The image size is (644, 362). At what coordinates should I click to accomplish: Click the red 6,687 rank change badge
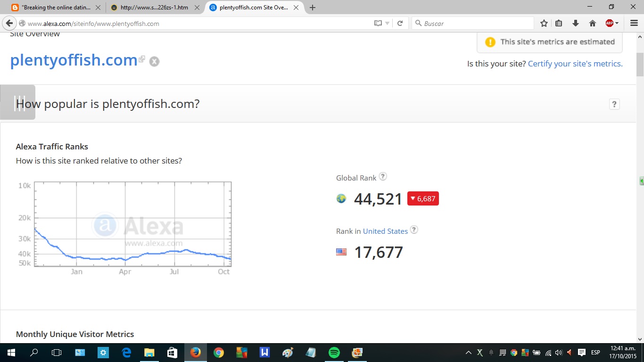[423, 199]
